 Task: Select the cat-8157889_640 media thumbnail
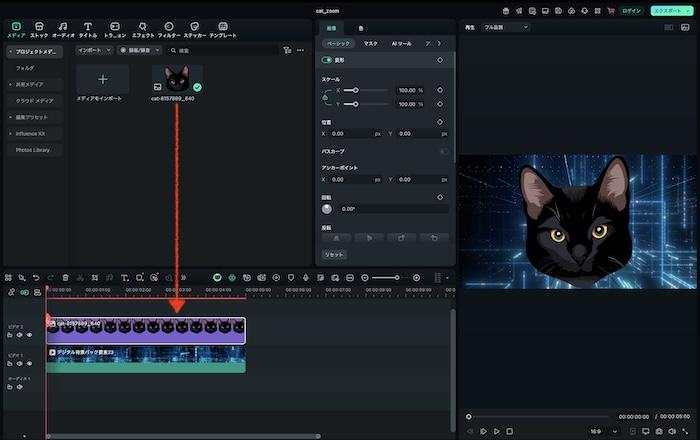177,79
